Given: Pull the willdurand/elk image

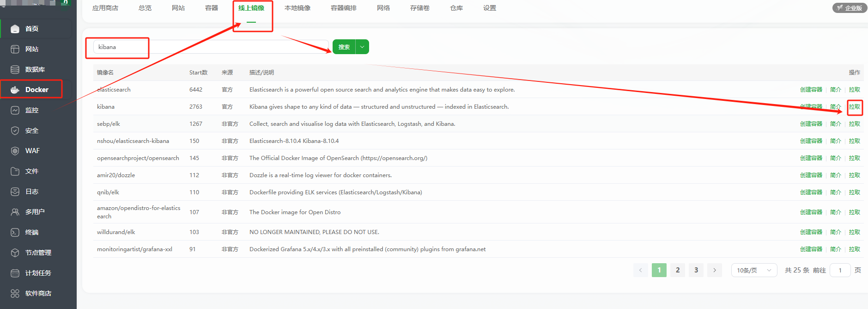Looking at the screenshot, I should coord(855,232).
